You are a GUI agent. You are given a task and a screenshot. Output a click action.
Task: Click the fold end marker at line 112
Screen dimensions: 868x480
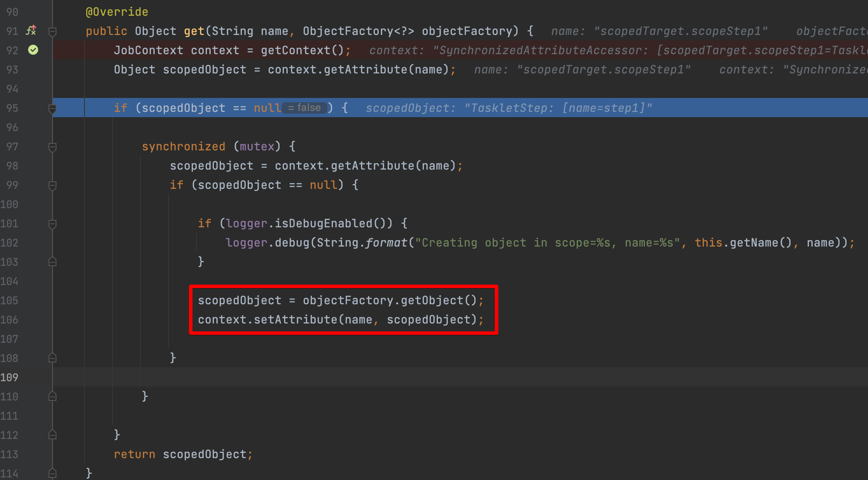click(52, 435)
